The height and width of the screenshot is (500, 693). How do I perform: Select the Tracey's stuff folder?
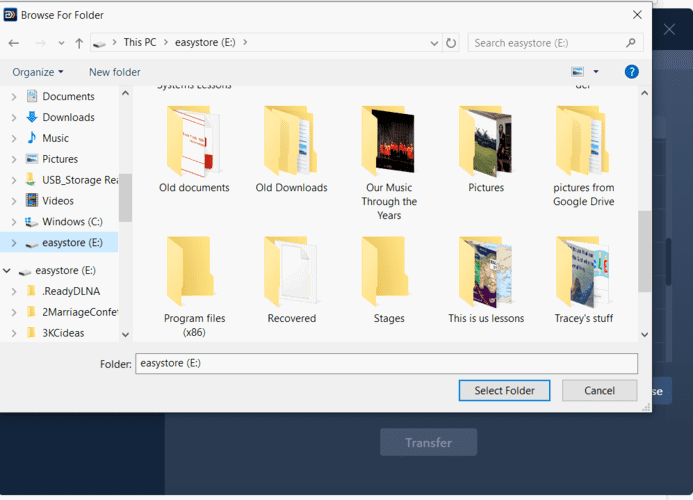click(583, 280)
